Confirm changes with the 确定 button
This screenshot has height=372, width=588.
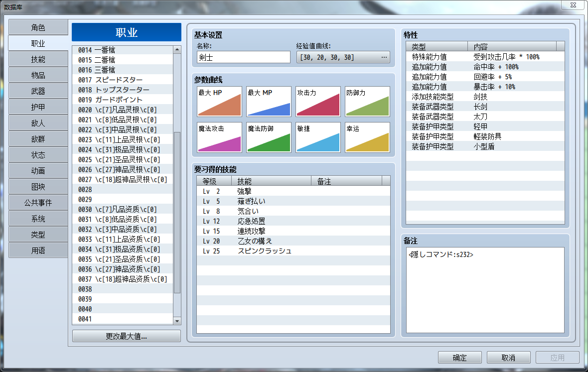(459, 357)
